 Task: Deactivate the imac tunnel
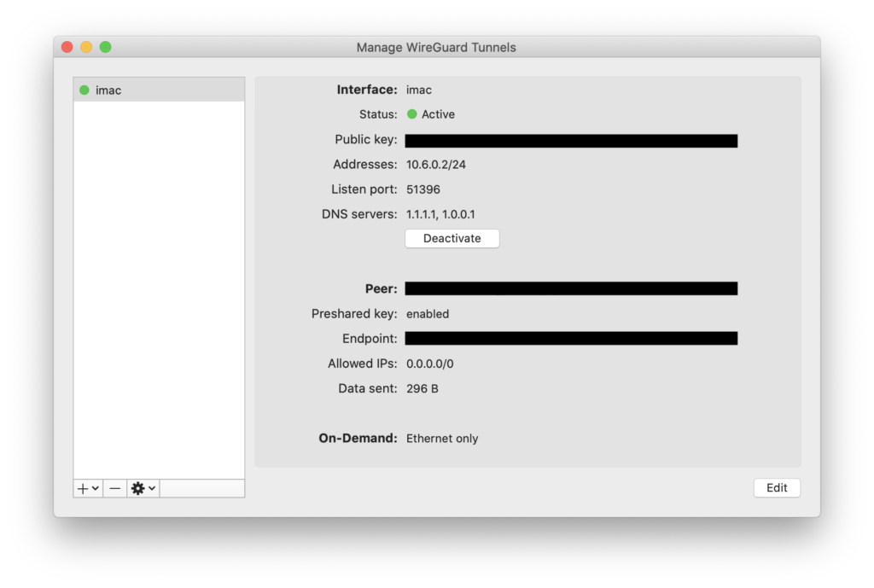(x=452, y=239)
